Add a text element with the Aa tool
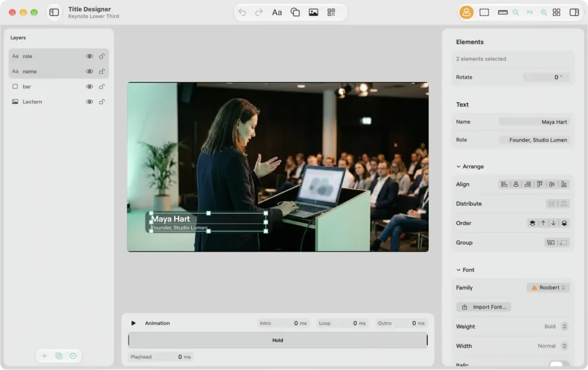The image size is (588, 370). point(277,13)
